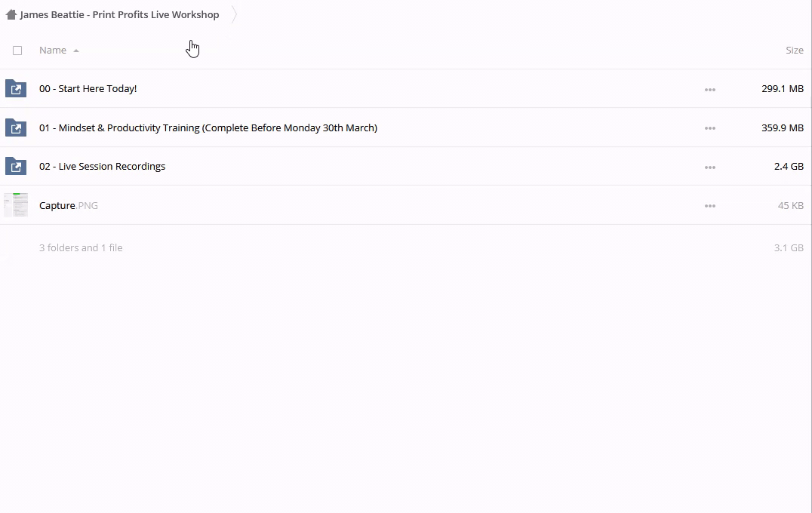Open more options for Mindset & Productivity Training

pyautogui.click(x=709, y=128)
